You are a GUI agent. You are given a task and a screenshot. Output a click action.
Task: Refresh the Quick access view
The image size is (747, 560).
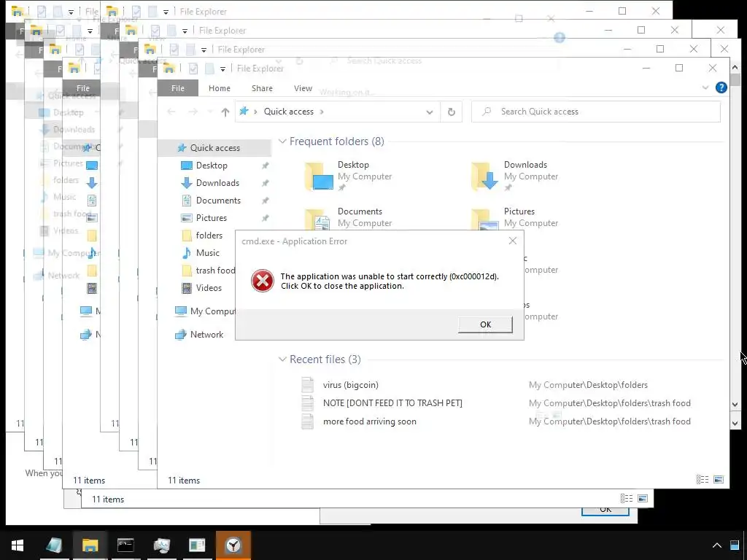[x=451, y=112]
